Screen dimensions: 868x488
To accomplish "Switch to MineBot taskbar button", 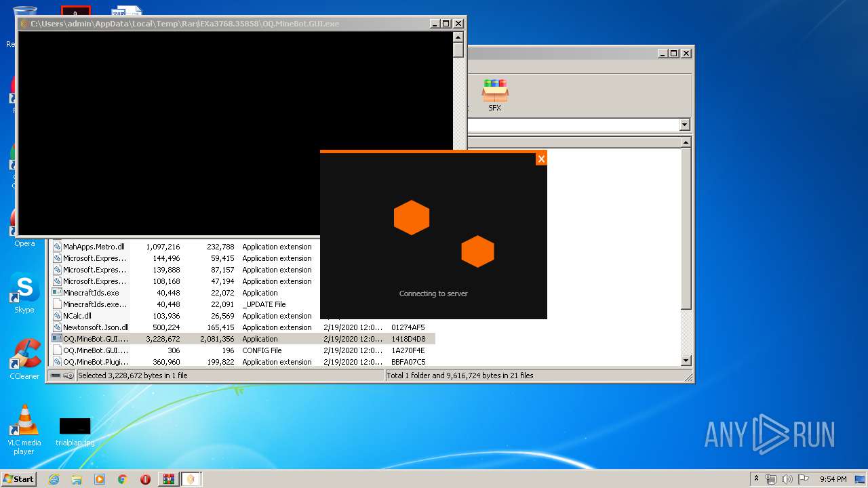I will pyautogui.click(x=191, y=479).
